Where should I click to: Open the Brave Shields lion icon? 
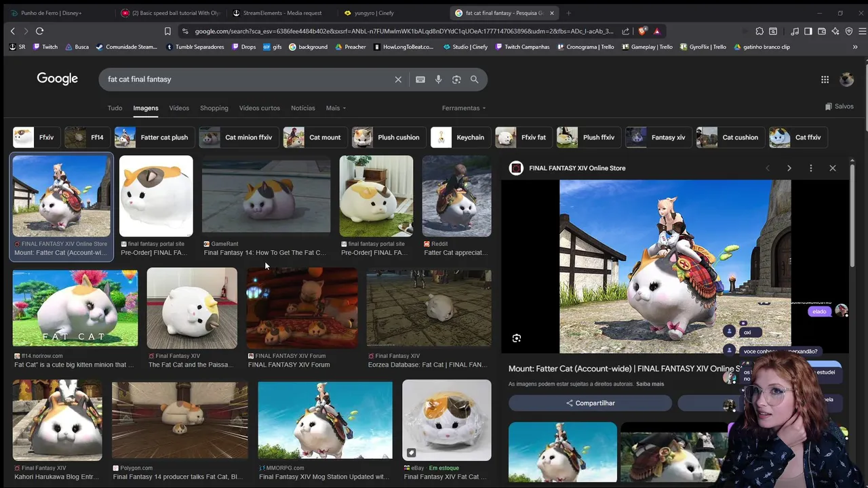coord(643,31)
